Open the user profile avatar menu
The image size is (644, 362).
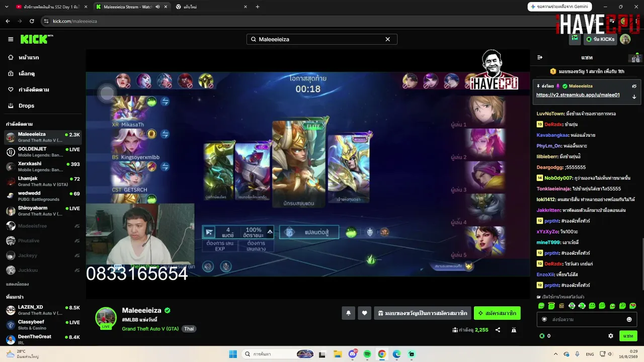tap(625, 39)
